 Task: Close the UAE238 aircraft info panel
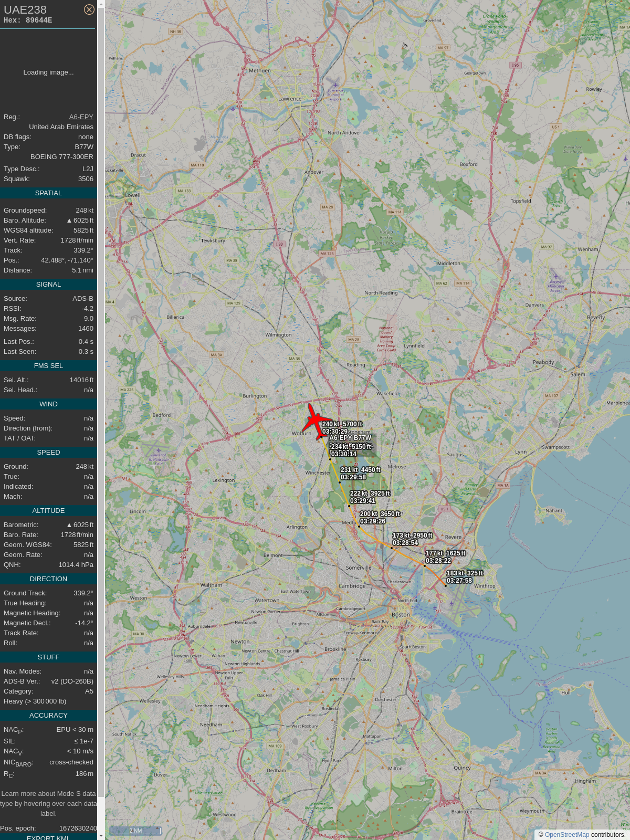[89, 9]
